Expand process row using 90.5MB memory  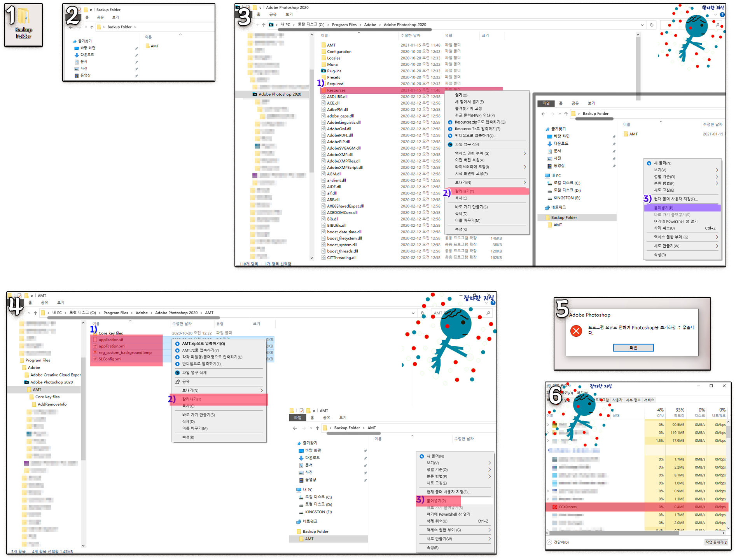[x=548, y=425]
